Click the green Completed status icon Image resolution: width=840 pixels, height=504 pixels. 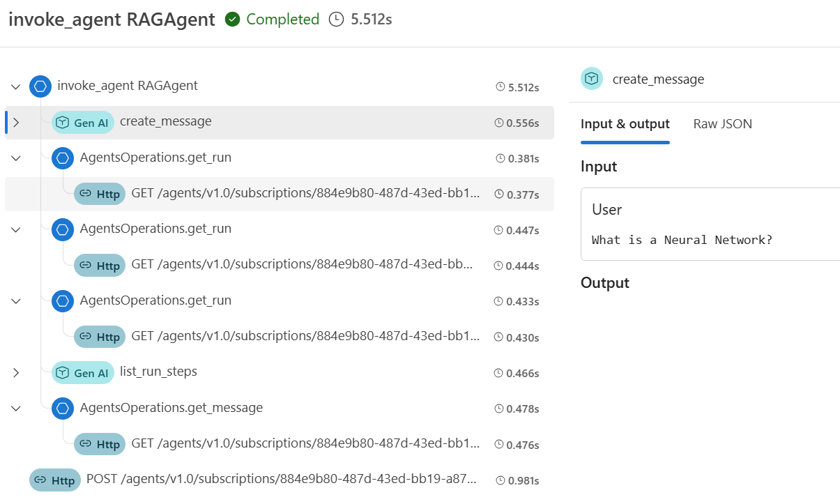[232, 20]
